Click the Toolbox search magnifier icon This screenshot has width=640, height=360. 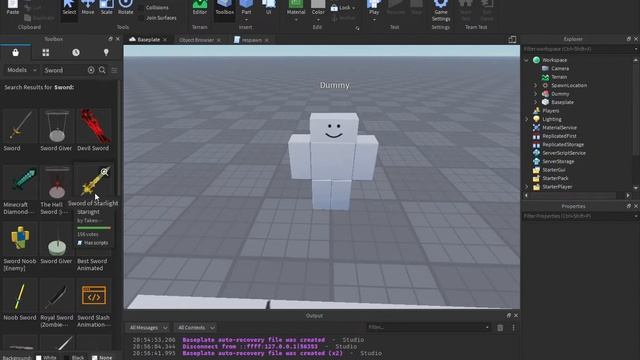[102, 70]
